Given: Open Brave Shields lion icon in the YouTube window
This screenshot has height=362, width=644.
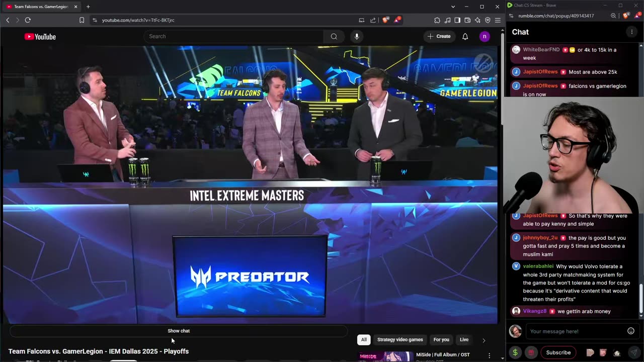Looking at the screenshot, I should point(385,20).
